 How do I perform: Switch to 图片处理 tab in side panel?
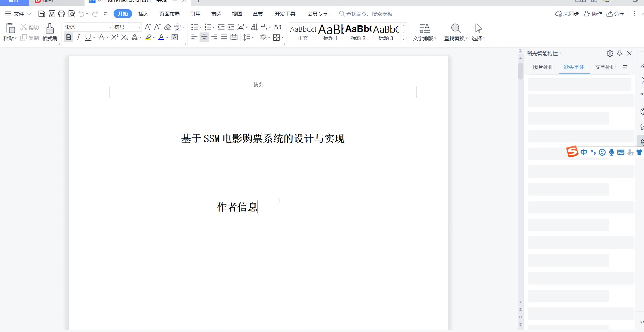(543, 67)
